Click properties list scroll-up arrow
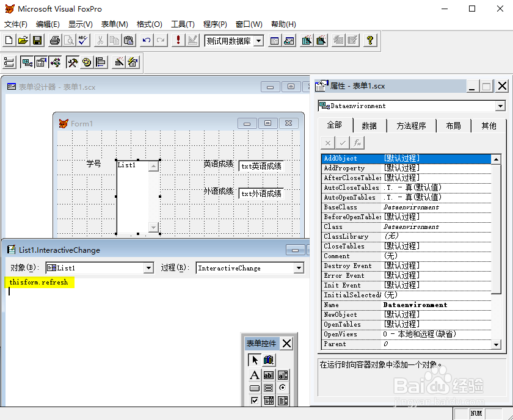This screenshot has width=513, height=420. pyautogui.click(x=496, y=159)
